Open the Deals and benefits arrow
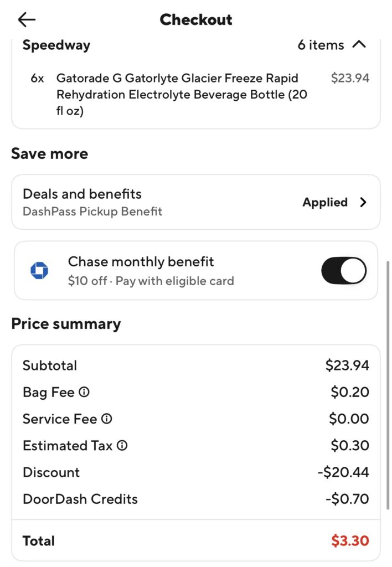392x567 pixels. tap(363, 202)
